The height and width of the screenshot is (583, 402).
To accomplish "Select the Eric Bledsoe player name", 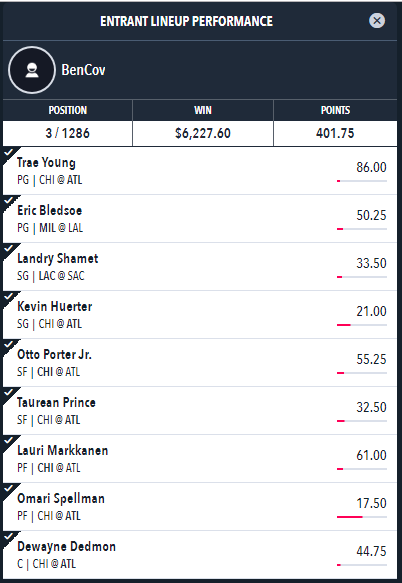I will [x=49, y=210].
